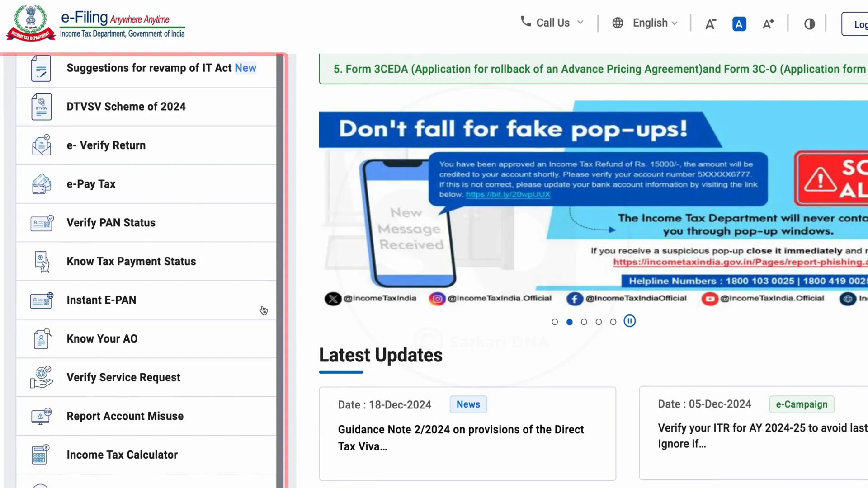
Task: Click the Know Tax Payment Status icon
Action: point(41,261)
